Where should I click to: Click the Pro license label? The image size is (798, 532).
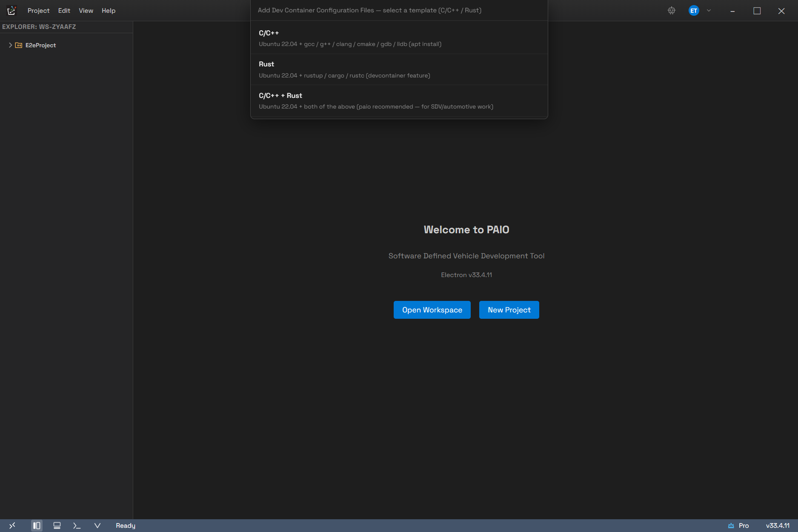[x=744, y=526]
